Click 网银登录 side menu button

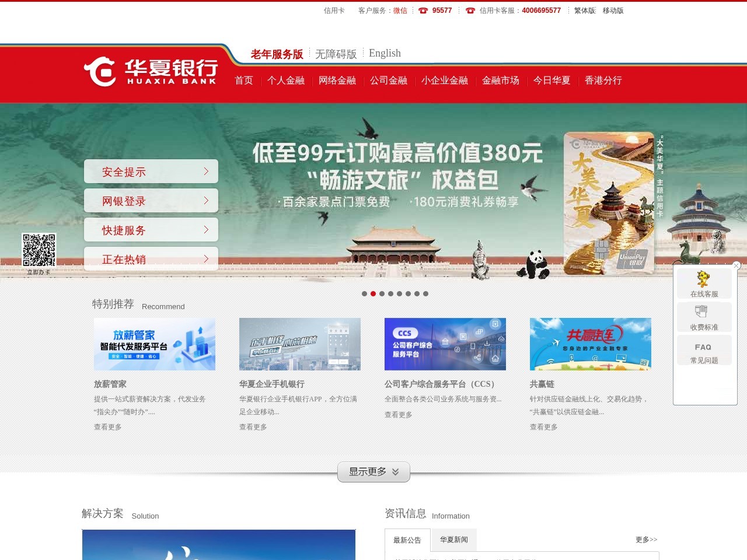[x=151, y=201]
